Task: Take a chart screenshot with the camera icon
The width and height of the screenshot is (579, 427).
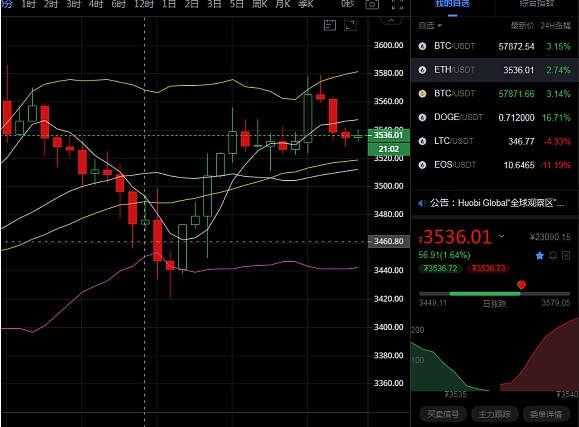Action: pyautogui.click(x=372, y=4)
